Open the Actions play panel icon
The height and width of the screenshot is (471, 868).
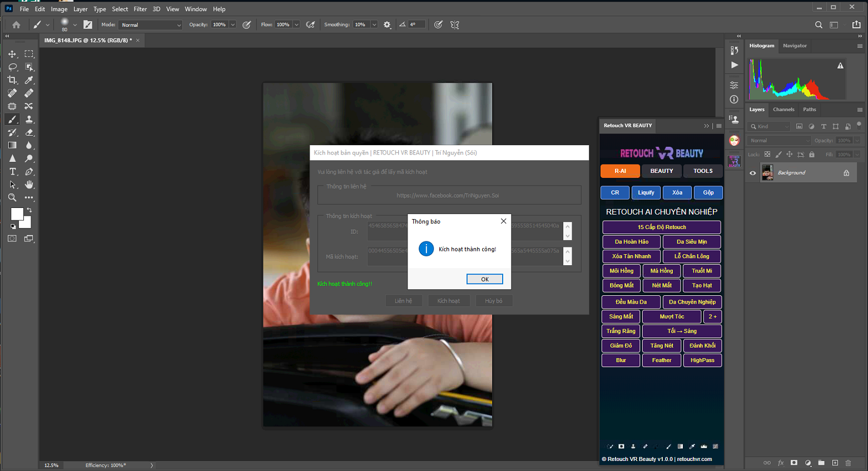(734, 65)
